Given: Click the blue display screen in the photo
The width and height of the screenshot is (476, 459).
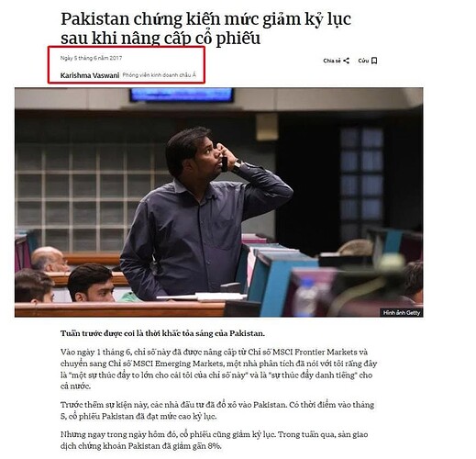Looking at the screenshot, I should tap(182, 95).
